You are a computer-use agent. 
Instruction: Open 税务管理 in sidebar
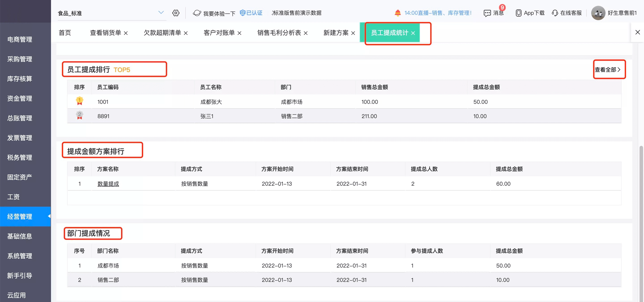20,158
